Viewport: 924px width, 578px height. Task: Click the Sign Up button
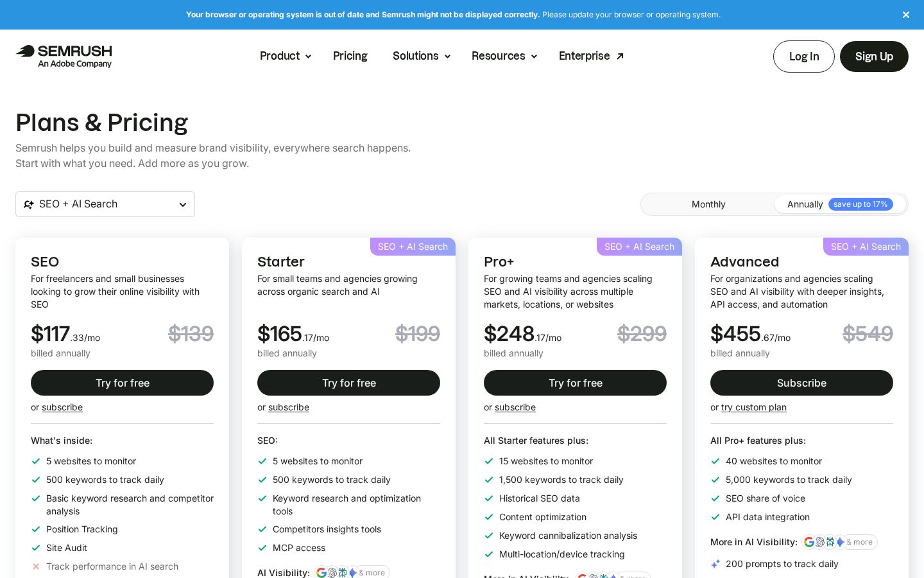click(874, 57)
